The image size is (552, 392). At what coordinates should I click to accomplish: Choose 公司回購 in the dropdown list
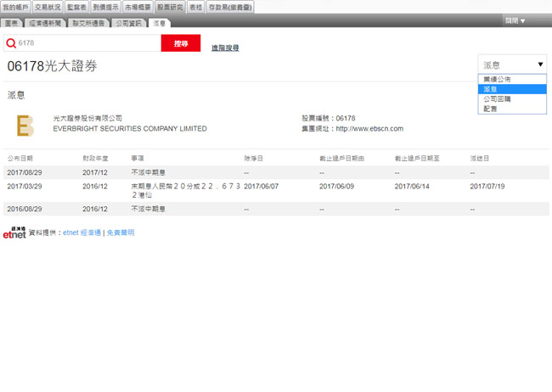[512, 99]
